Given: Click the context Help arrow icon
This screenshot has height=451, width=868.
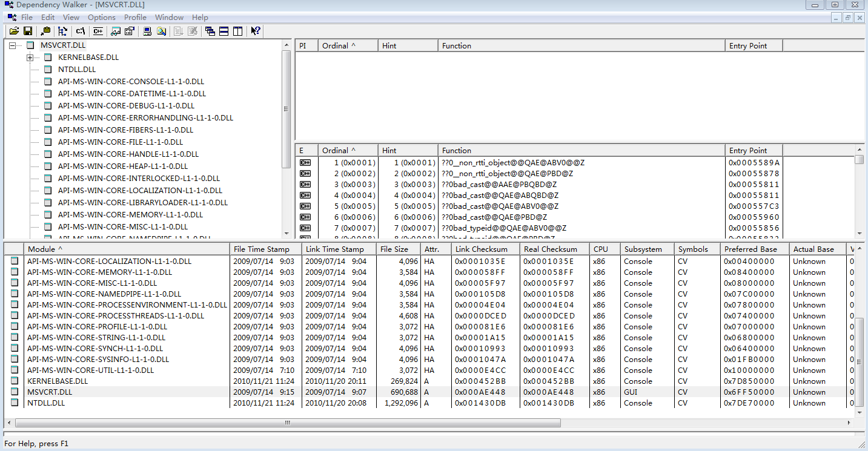Looking at the screenshot, I should 256,31.
